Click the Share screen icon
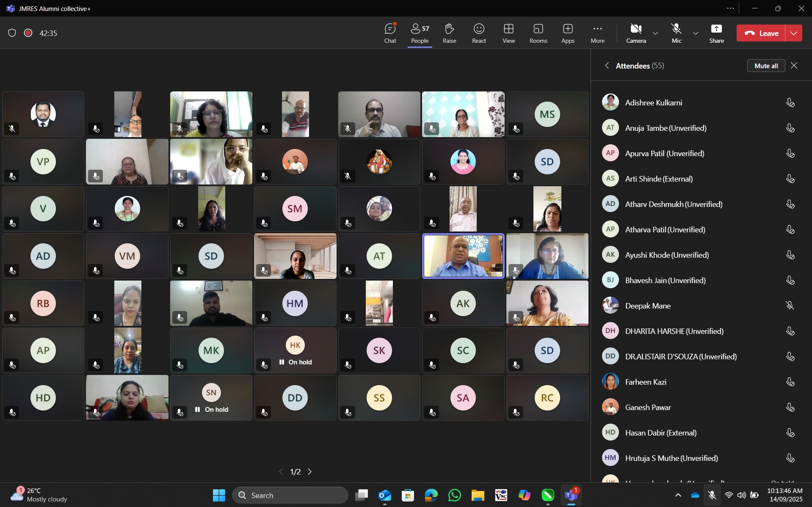Screen dimensions: 812x507 point(716,33)
